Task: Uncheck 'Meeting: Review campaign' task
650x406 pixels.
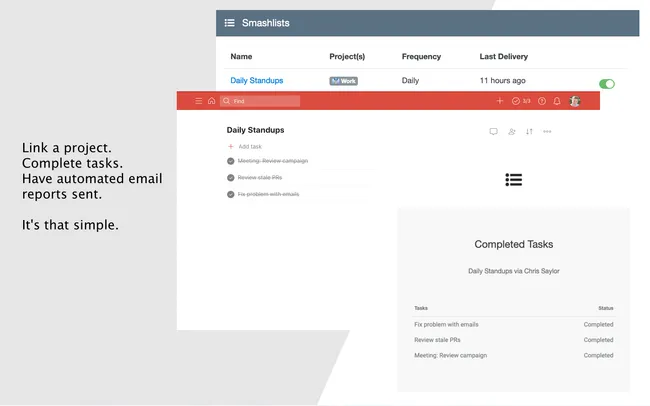Action: (x=231, y=161)
